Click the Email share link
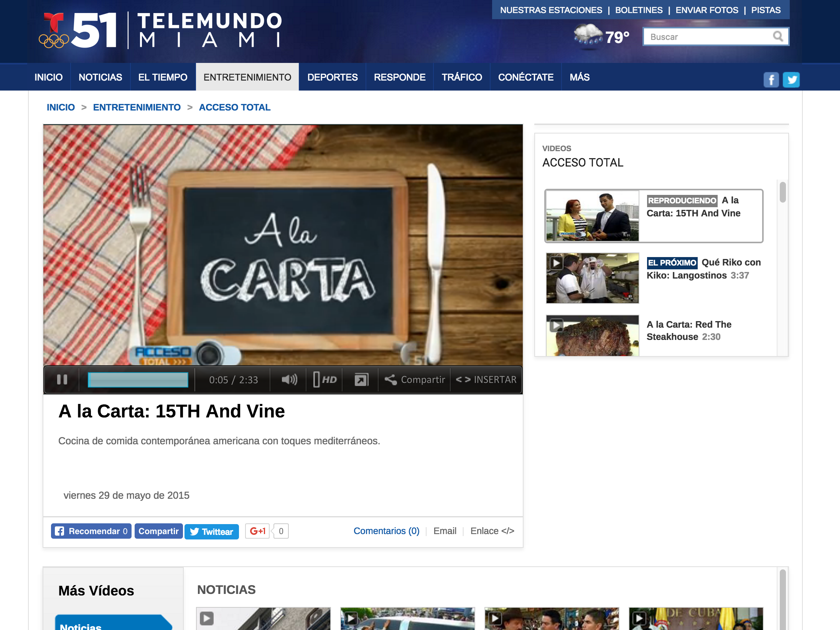Image resolution: width=840 pixels, height=630 pixels. click(x=445, y=531)
